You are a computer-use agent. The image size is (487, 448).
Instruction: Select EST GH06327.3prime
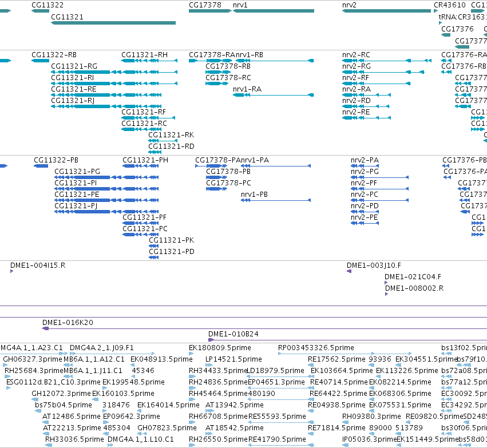(x=33, y=359)
